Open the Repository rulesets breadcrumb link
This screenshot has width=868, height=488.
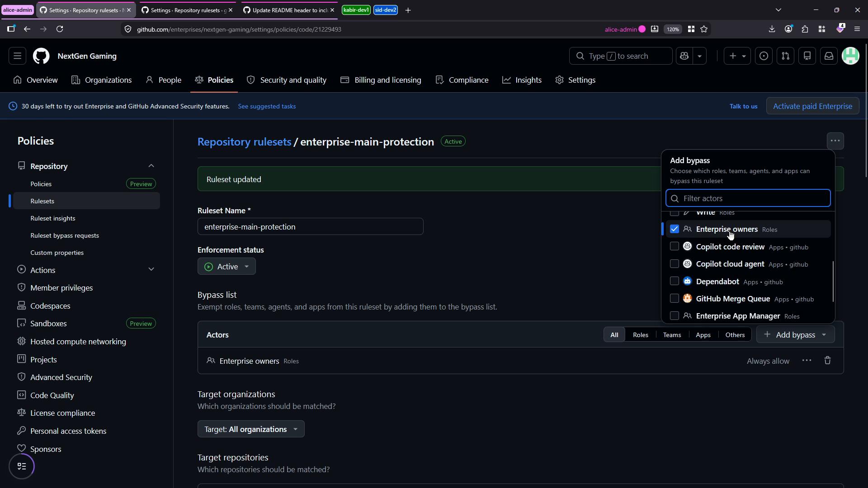(x=244, y=141)
